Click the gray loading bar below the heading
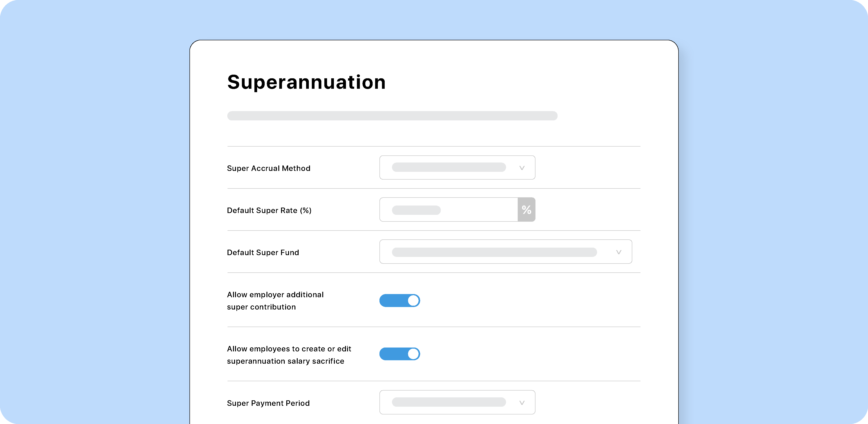868x424 pixels. point(392,116)
